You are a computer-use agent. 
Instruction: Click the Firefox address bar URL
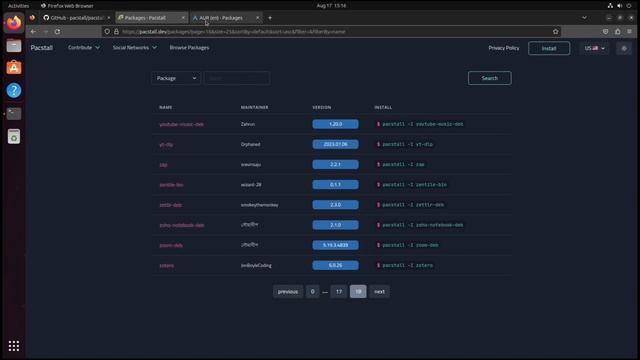(233, 31)
